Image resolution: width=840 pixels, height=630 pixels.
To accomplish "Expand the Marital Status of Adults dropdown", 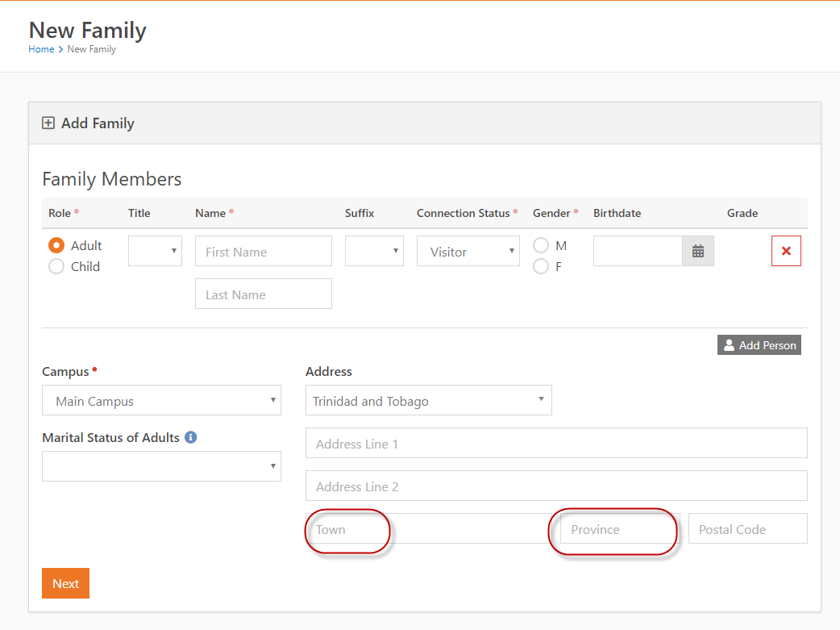I will 161,466.
